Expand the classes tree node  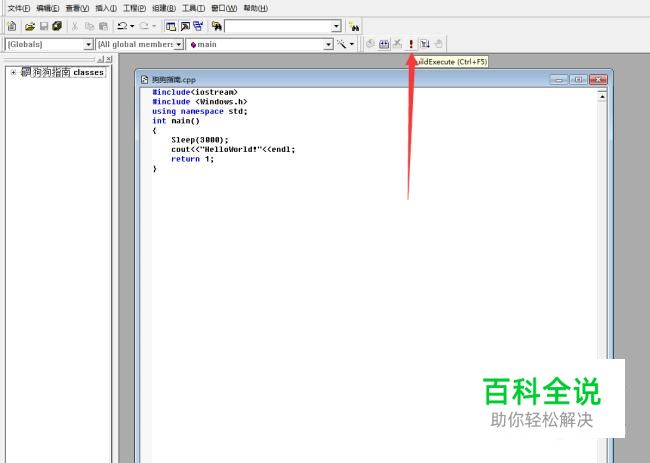(x=13, y=73)
